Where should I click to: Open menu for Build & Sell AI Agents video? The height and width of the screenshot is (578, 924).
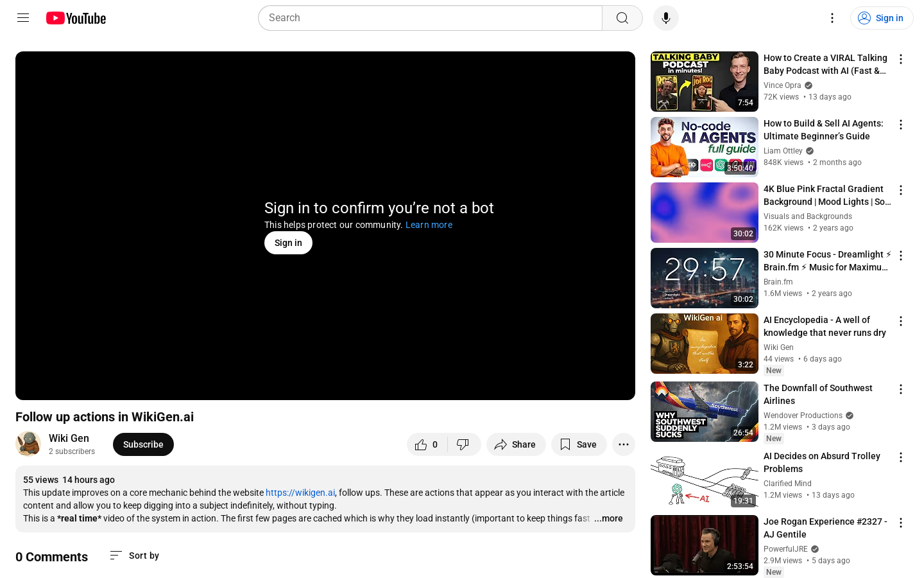tap(901, 125)
